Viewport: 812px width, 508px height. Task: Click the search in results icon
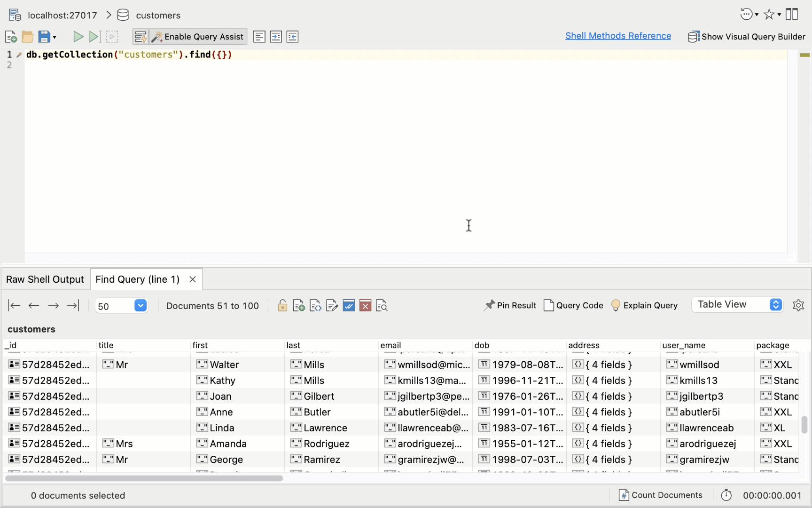point(382,306)
